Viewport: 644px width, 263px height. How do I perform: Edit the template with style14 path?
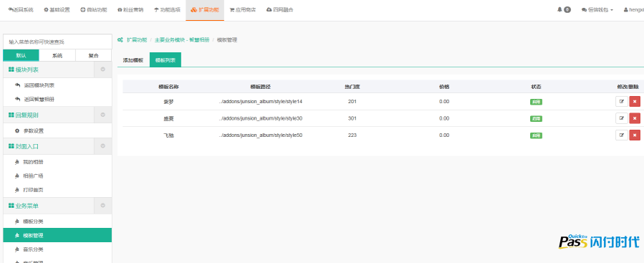[x=621, y=102]
